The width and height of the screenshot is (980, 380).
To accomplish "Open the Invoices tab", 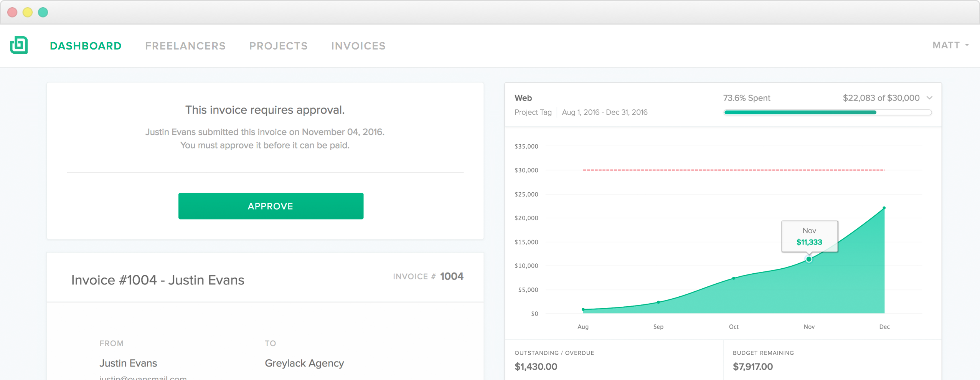I will 358,46.
